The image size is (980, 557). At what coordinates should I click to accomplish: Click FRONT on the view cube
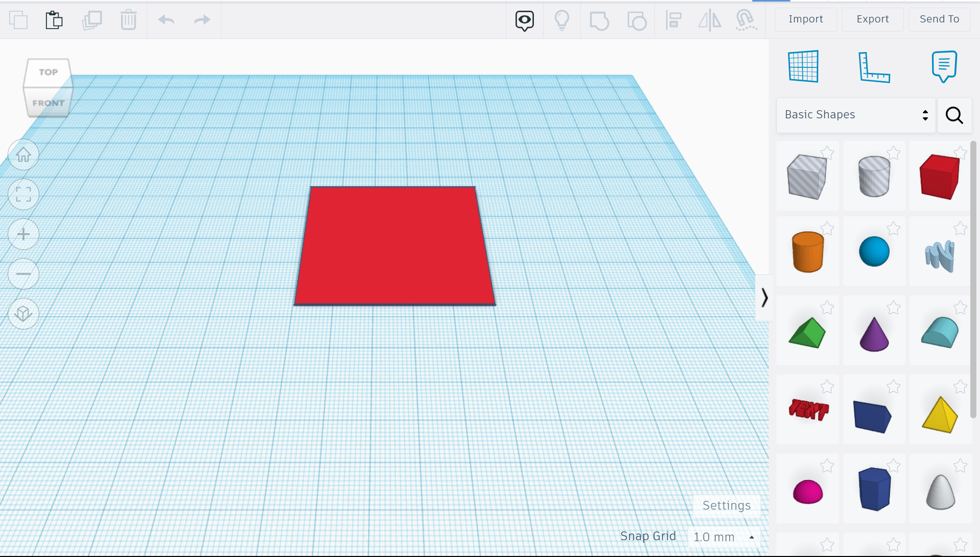[47, 103]
